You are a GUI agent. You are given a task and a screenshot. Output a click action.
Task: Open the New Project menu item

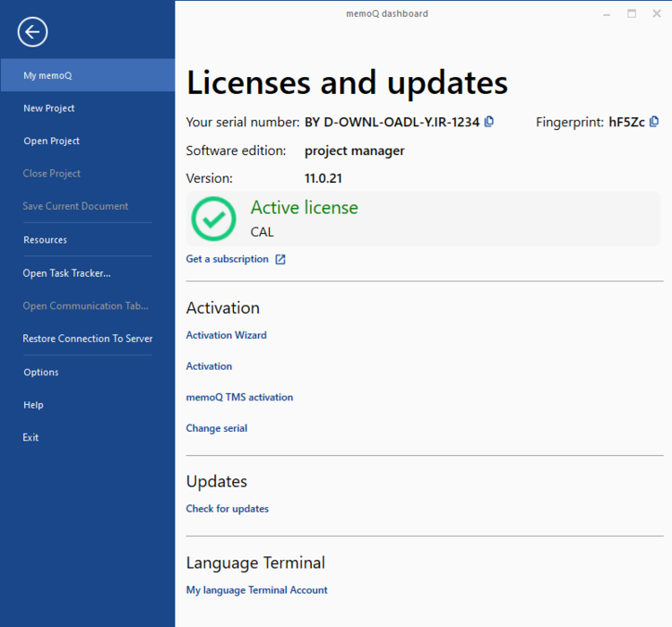click(x=49, y=108)
